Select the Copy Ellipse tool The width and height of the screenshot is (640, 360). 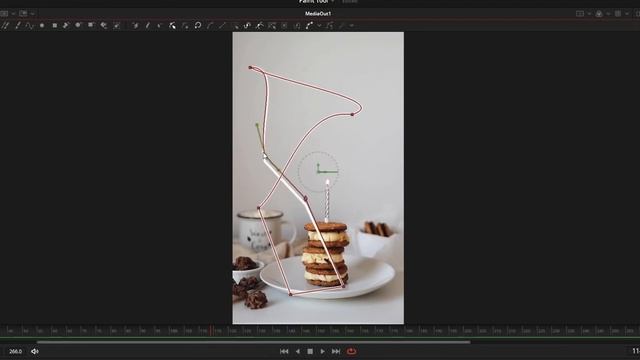(x=78, y=25)
